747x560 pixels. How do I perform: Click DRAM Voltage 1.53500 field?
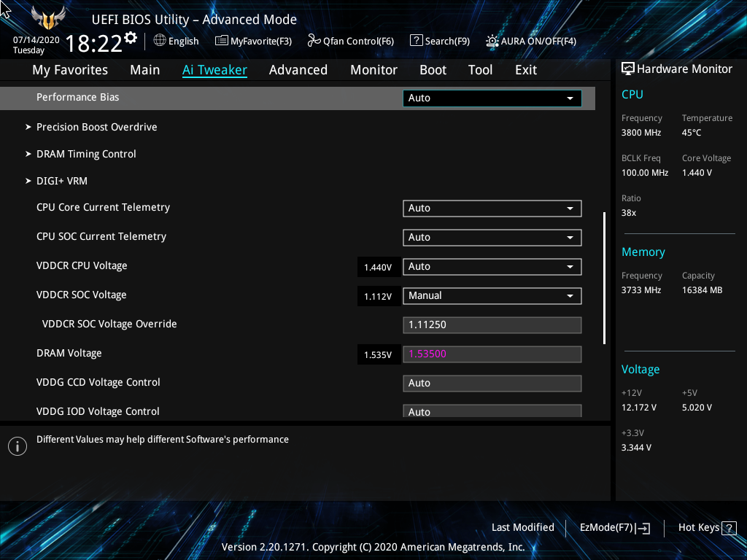(x=492, y=354)
